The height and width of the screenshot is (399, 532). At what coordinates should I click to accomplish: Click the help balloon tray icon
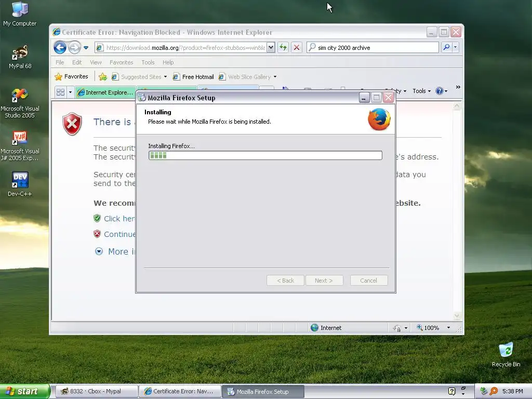pos(451,391)
